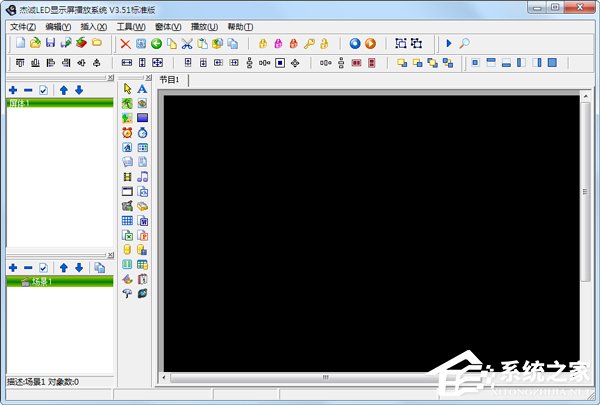Add new scene with plus button

click(x=12, y=268)
